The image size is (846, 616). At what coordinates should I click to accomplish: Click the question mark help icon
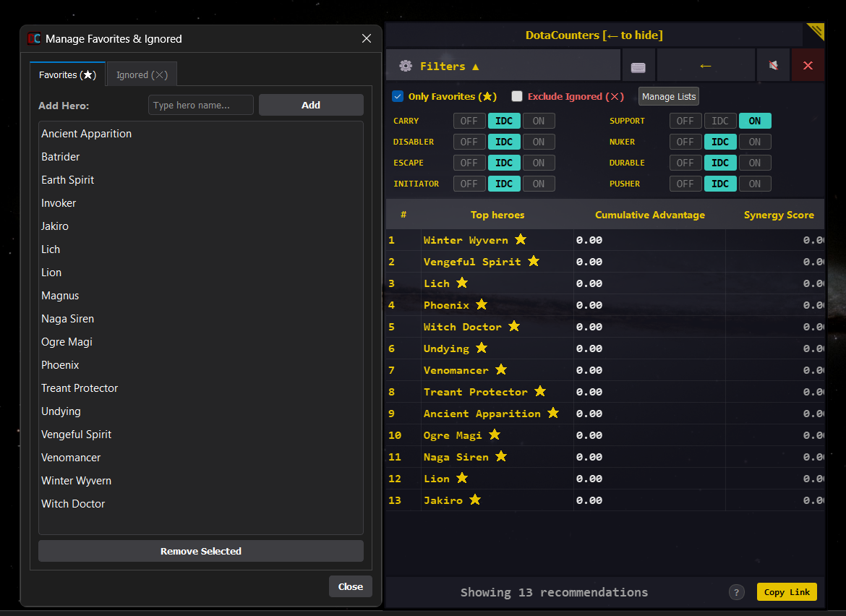click(737, 592)
